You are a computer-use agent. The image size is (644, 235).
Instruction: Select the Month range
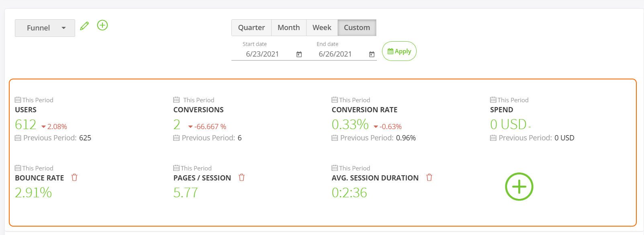pyautogui.click(x=288, y=28)
